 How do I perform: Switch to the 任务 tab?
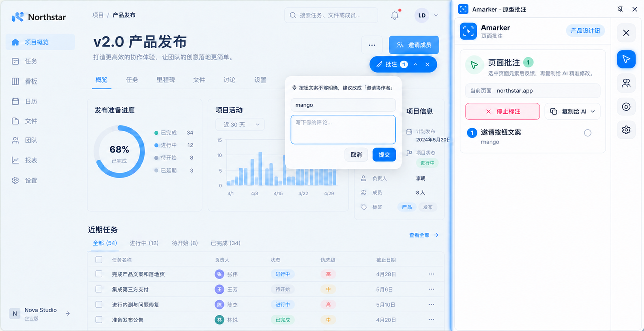[132, 80]
